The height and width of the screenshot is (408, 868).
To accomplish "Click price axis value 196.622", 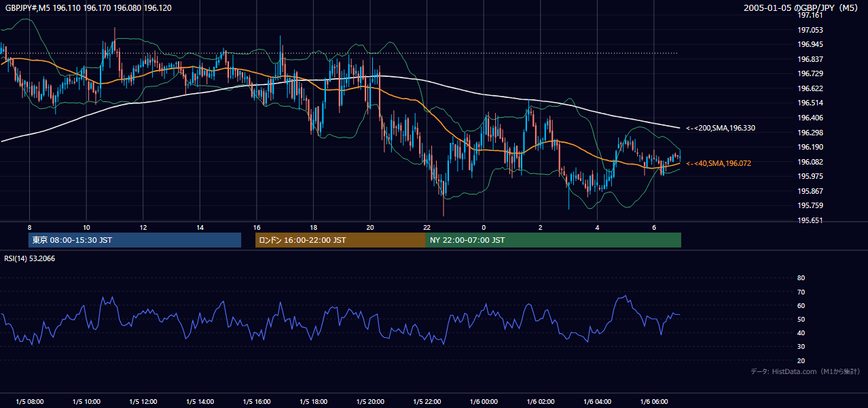I will click(x=810, y=88).
